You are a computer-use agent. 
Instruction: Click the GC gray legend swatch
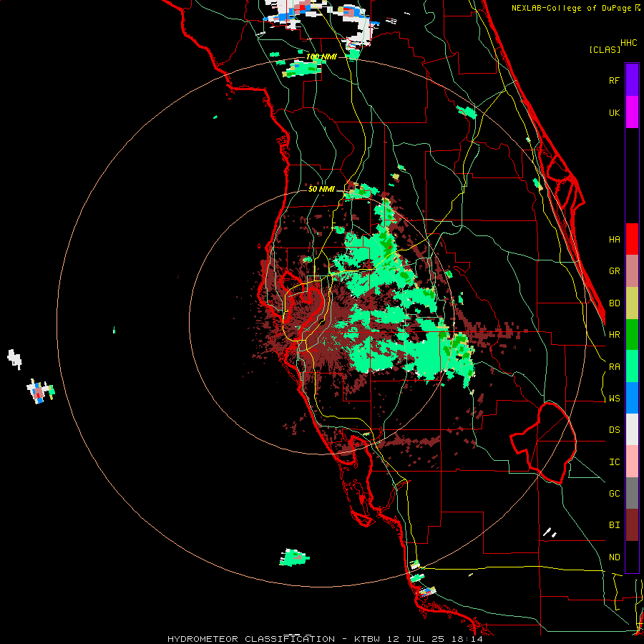632,493
